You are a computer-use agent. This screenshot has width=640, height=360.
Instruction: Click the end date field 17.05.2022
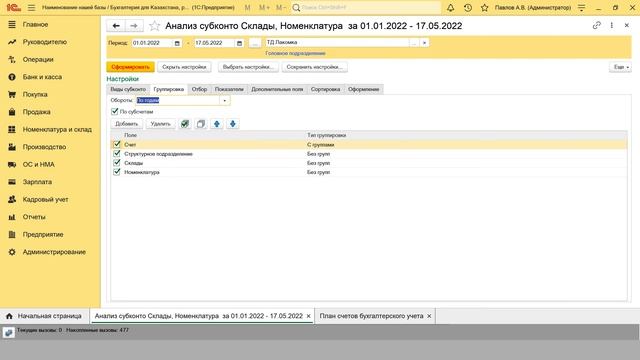(x=215, y=43)
